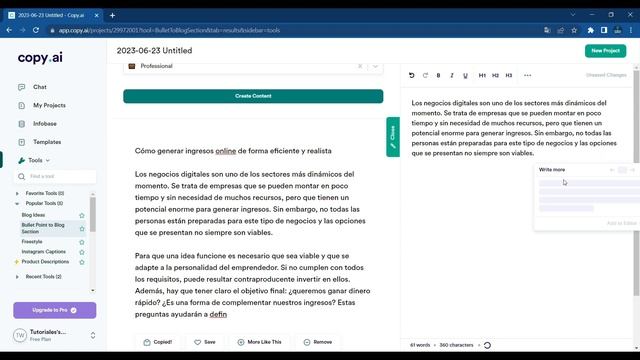Screen dimensions: 640x360
Task: Open a new browser tab
Action: click(x=112, y=16)
